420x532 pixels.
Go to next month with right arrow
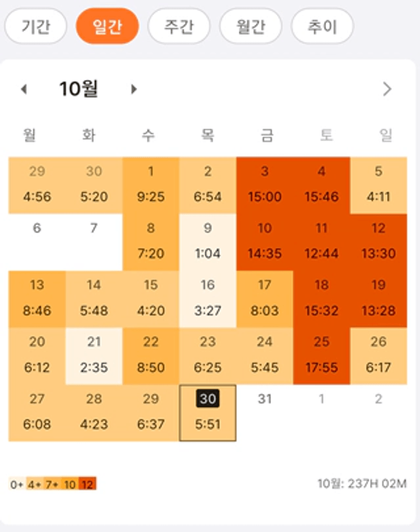tap(134, 89)
